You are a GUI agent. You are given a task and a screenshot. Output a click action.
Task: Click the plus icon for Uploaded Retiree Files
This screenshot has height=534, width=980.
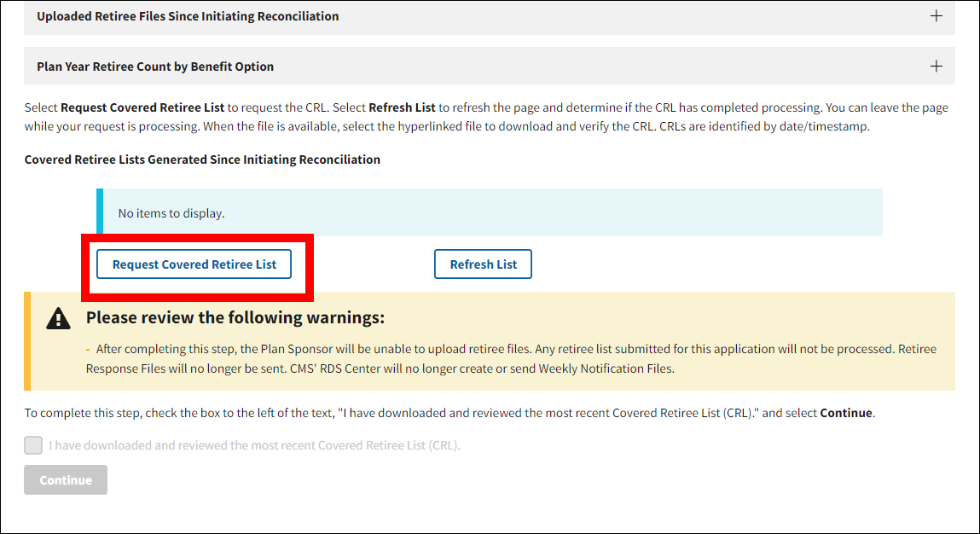click(x=936, y=16)
